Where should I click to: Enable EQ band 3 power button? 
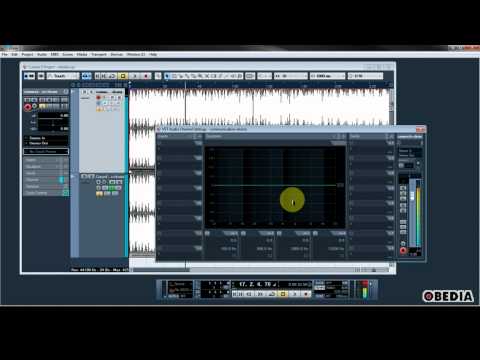[279, 233]
